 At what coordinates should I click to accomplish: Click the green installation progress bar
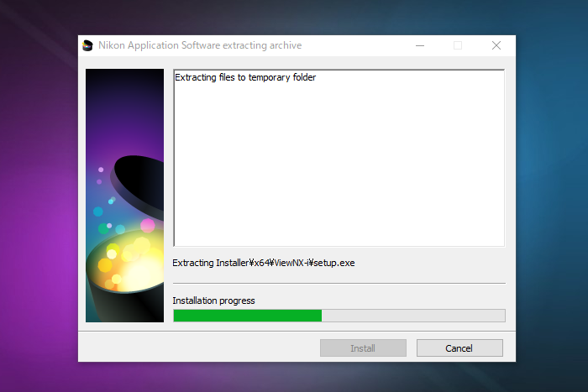click(339, 316)
